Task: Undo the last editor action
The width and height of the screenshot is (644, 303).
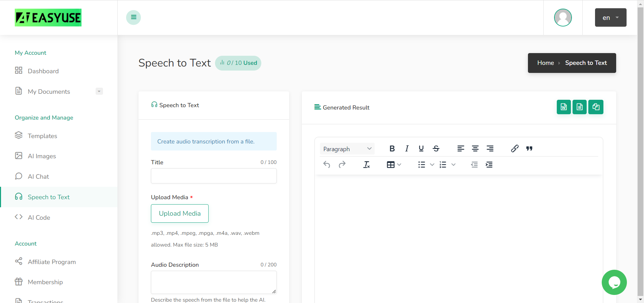Action: coord(327,165)
